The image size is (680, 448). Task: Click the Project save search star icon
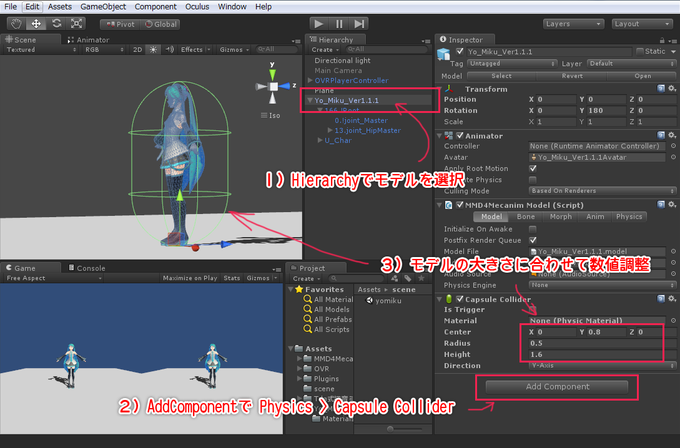pyautogui.click(x=421, y=278)
